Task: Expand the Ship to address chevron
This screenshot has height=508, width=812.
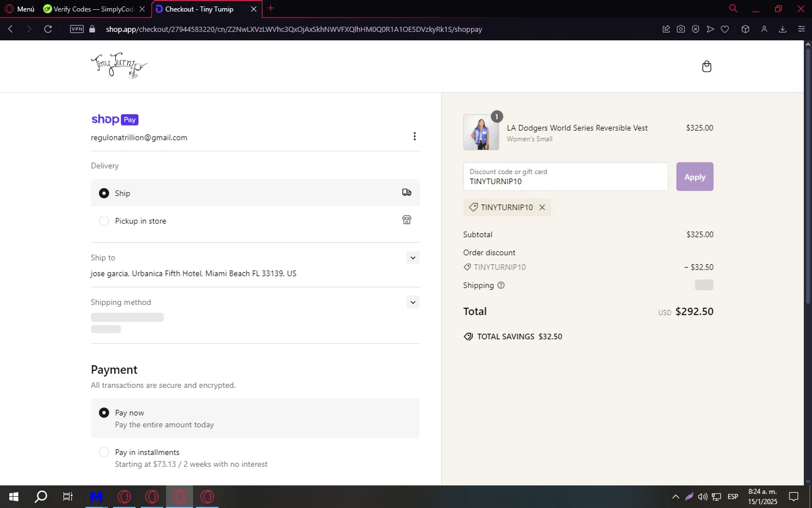Action: click(413, 258)
